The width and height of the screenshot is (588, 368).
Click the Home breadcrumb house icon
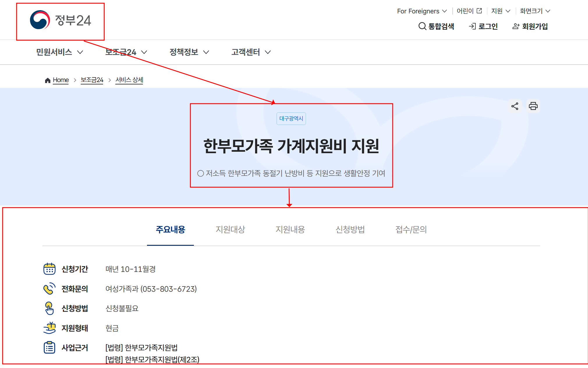48,80
